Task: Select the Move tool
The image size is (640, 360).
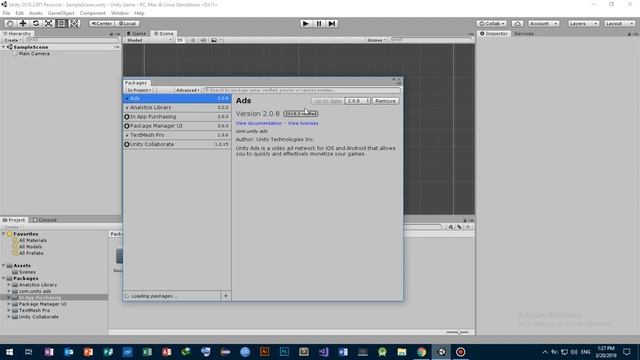Action: (23, 24)
